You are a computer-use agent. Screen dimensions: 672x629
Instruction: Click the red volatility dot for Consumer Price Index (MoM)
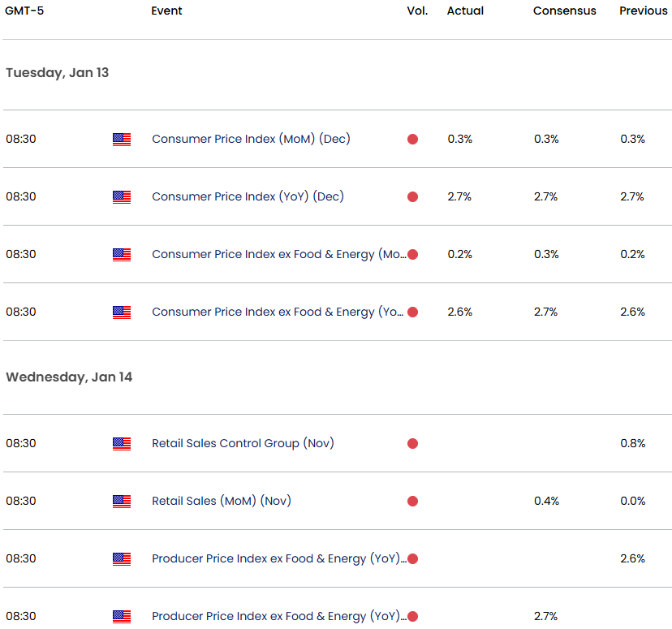pyautogui.click(x=412, y=140)
